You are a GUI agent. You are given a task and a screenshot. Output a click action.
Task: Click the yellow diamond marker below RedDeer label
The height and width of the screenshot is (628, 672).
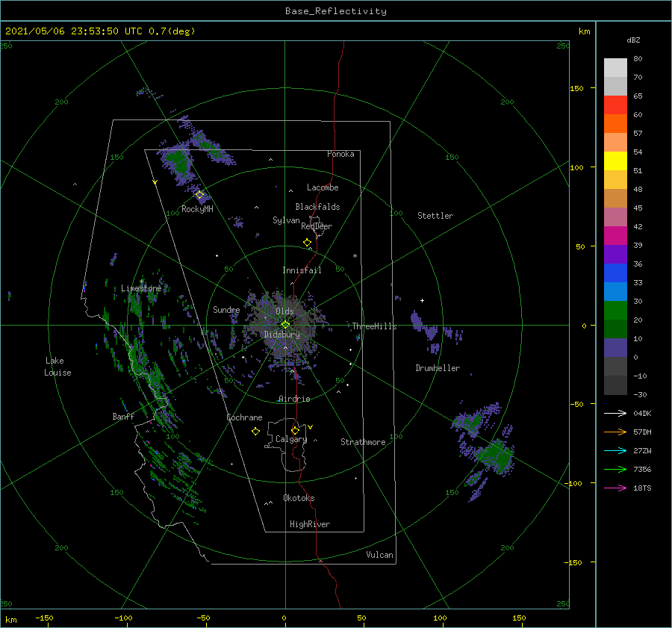(x=307, y=243)
